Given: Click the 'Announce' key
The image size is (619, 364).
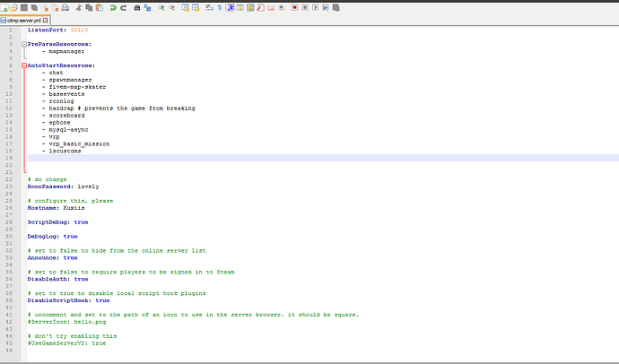Looking at the screenshot, I should point(41,257).
